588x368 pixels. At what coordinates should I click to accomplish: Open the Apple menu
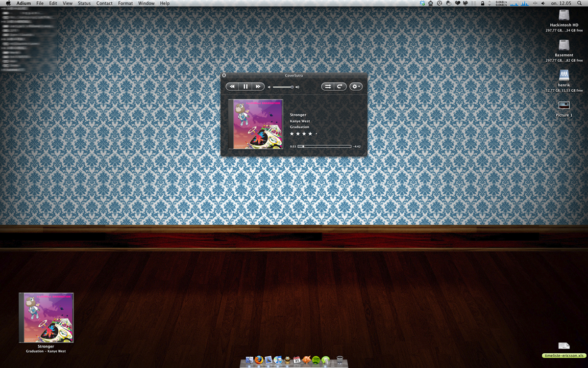[7, 3]
